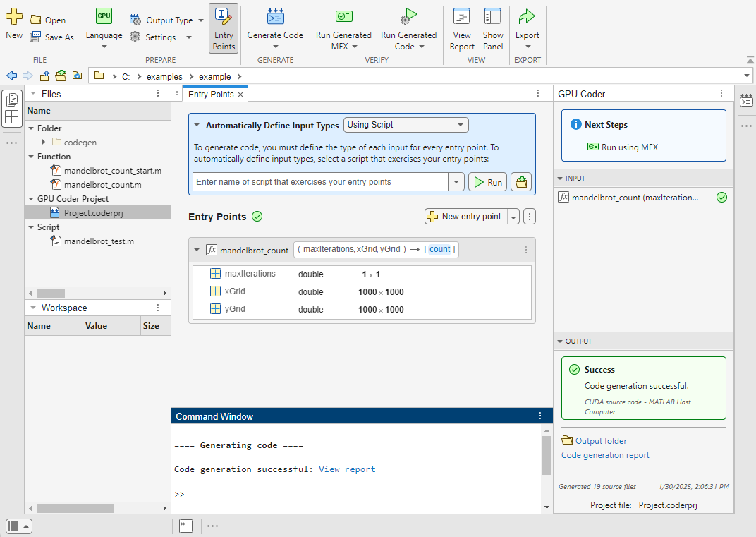Select mandelbrot_count.m file

[x=96, y=185]
